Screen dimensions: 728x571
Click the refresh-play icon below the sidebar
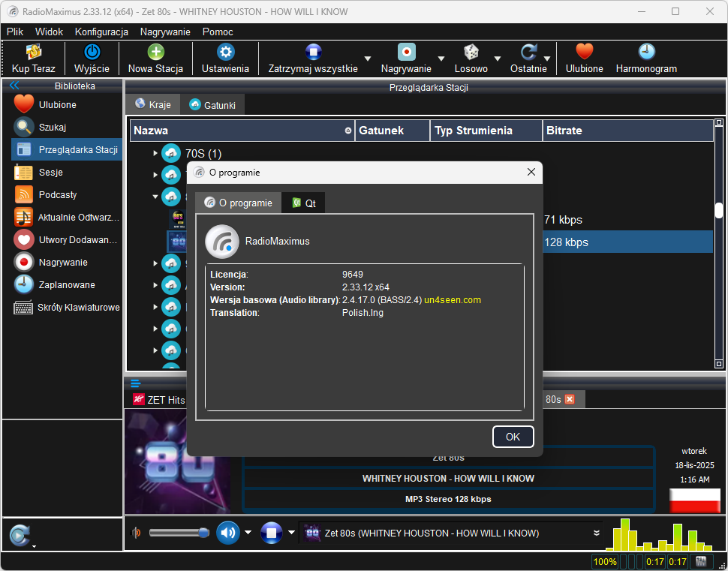20,535
